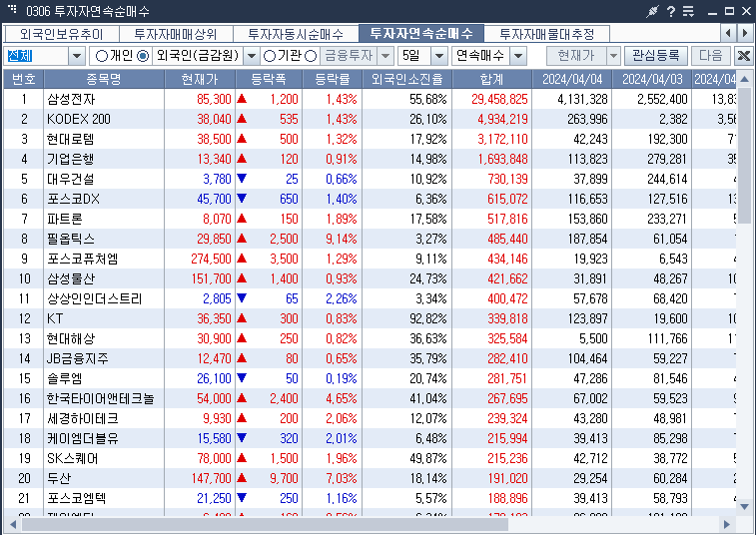Expand the 현재가 dropdown arrow
Image resolution: width=756 pixels, height=535 pixels.
pyautogui.click(x=613, y=56)
